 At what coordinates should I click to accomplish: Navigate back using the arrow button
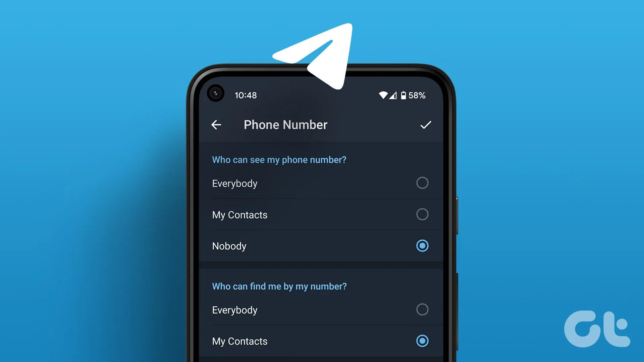point(217,125)
